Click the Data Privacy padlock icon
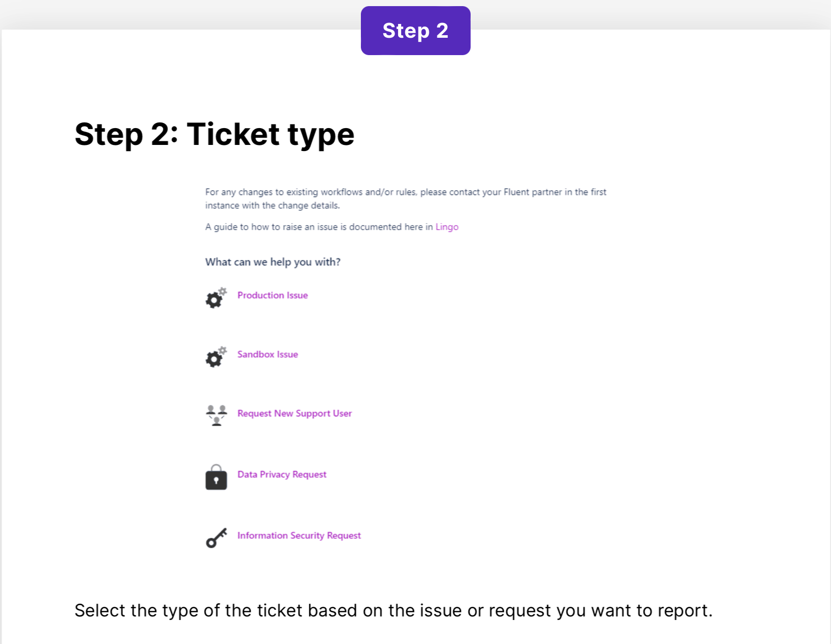Screen dimensions: 831x644 click(x=216, y=478)
